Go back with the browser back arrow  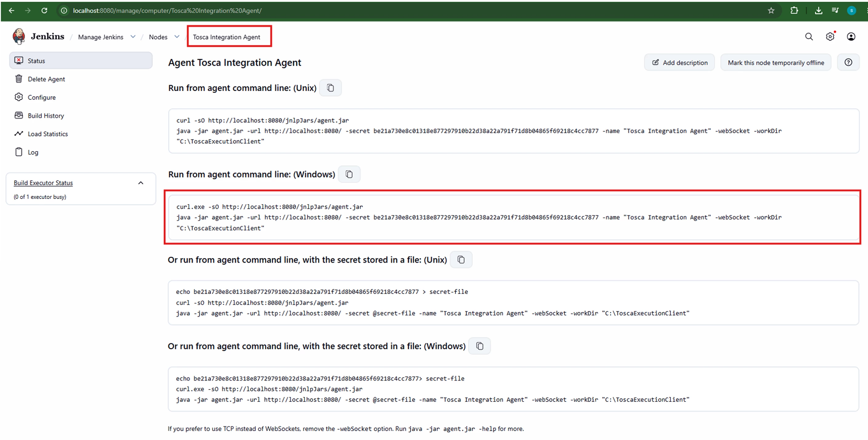pos(11,10)
